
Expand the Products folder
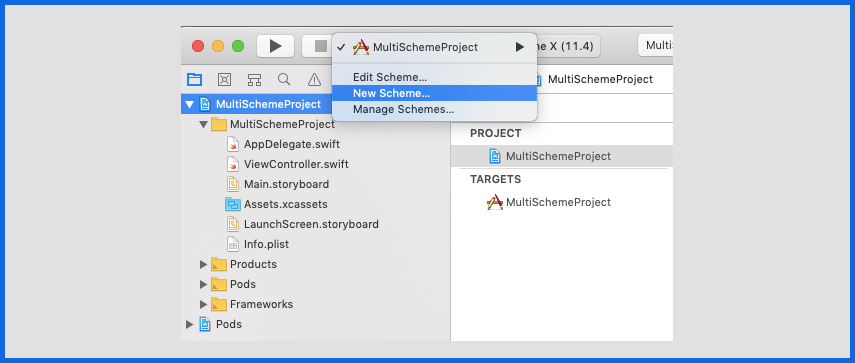pyautogui.click(x=203, y=264)
